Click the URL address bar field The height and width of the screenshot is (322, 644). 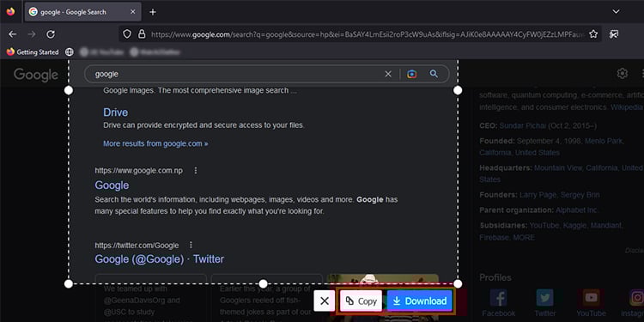pos(360,34)
